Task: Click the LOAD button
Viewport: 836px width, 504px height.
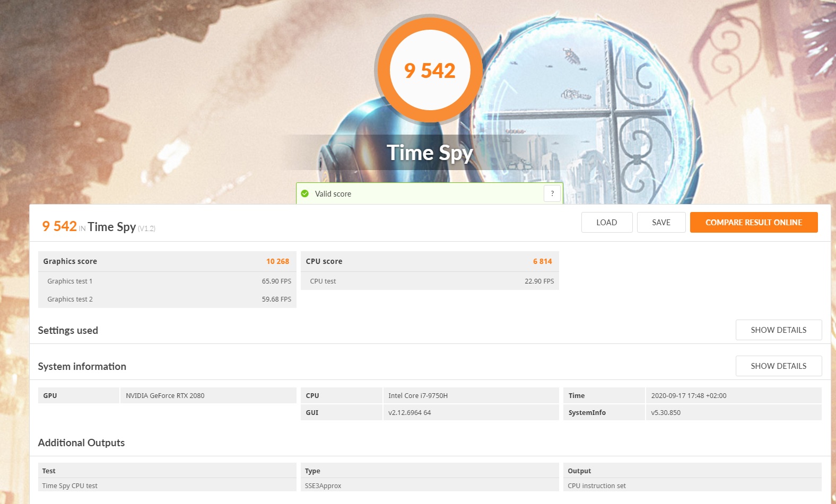Action: coord(607,223)
